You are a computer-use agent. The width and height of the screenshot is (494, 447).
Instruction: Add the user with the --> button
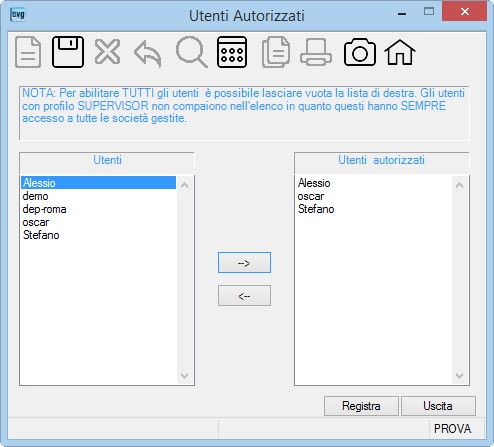(244, 263)
